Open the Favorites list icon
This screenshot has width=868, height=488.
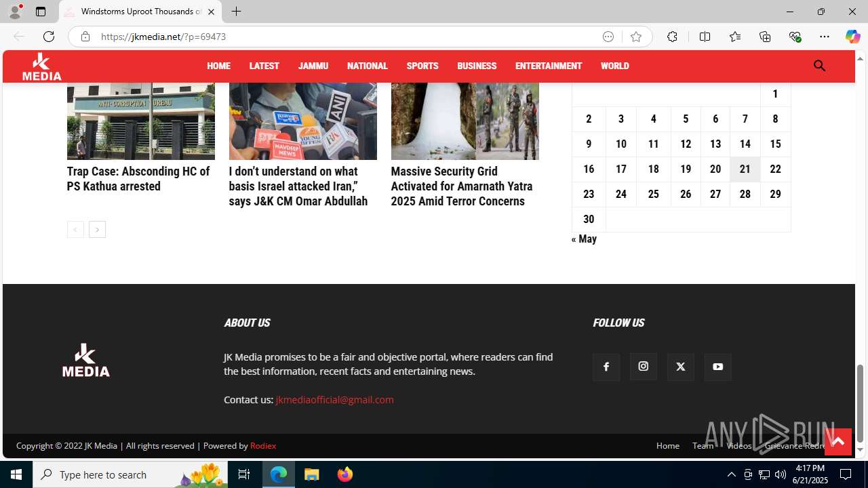[735, 37]
